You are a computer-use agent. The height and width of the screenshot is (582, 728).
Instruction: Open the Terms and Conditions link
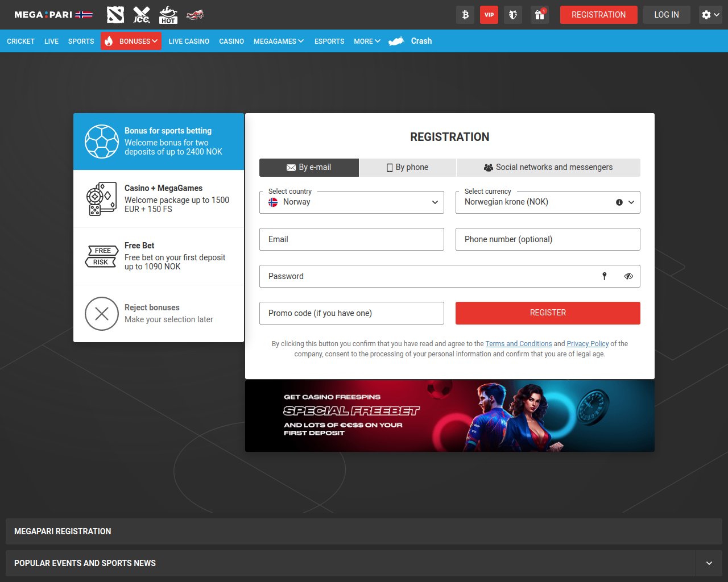[519, 344]
